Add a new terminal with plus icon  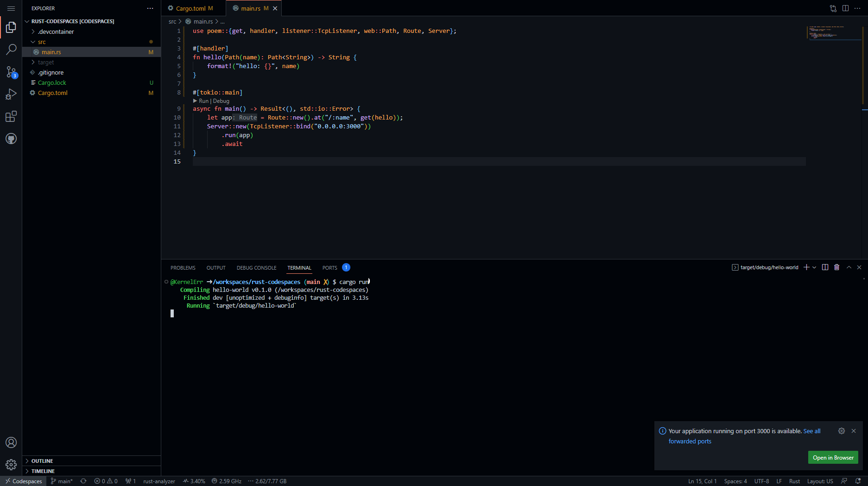pos(806,267)
